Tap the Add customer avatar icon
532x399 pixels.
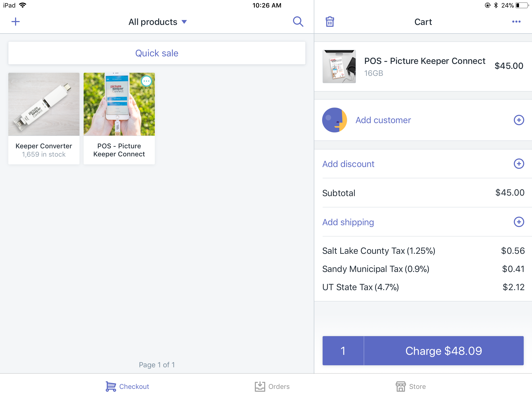pyautogui.click(x=335, y=120)
